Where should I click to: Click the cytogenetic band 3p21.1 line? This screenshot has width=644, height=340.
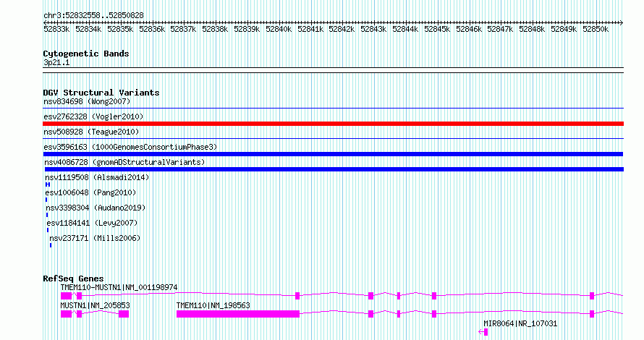pos(333,70)
